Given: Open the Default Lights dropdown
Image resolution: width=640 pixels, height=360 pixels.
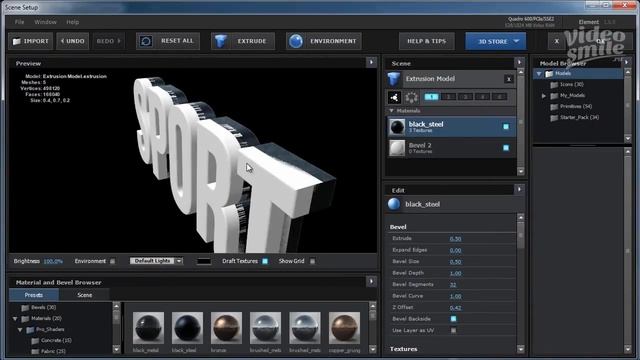Looking at the screenshot, I should click(x=156, y=261).
